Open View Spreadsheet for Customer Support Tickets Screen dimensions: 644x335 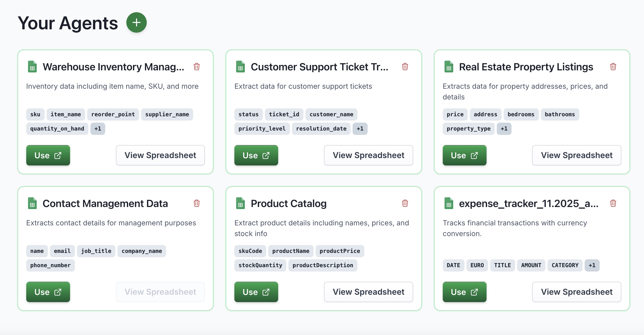point(368,155)
